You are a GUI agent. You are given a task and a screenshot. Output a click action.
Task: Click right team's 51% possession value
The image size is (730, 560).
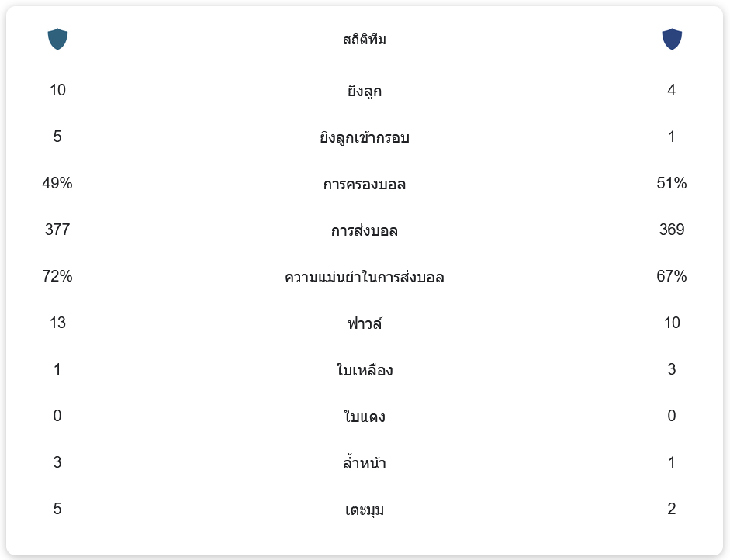[671, 183]
